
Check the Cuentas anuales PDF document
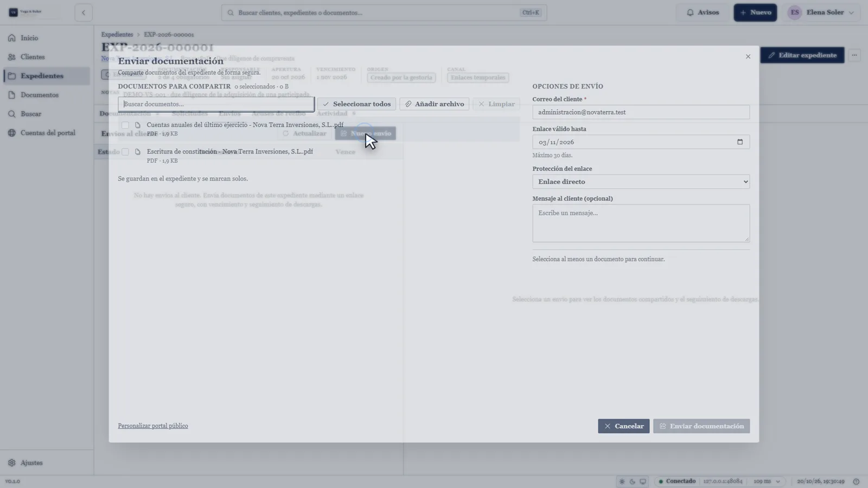[x=125, y=125]
